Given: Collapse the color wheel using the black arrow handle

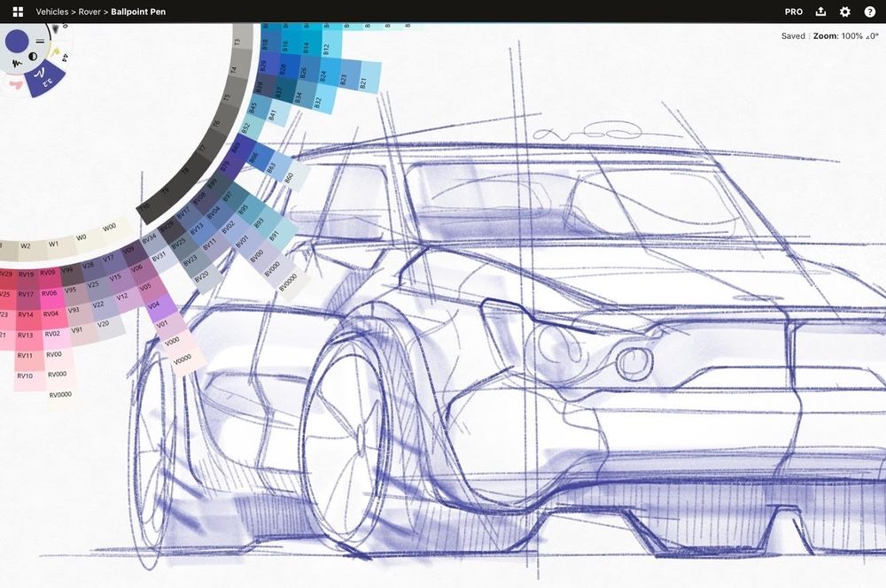Looking at the screenshot, I should 55,27.
